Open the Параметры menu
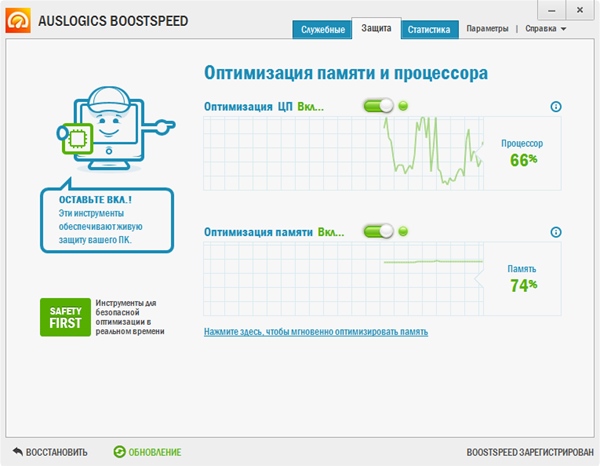The image size is (600, 466). pos(487,29)
